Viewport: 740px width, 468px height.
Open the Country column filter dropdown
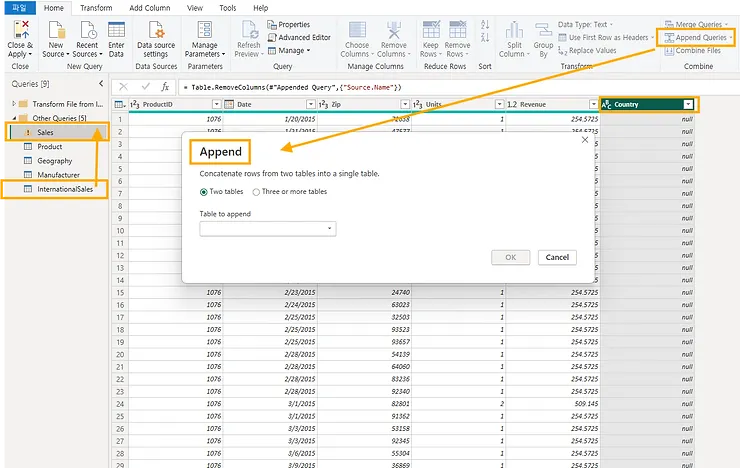click(688, 104)
